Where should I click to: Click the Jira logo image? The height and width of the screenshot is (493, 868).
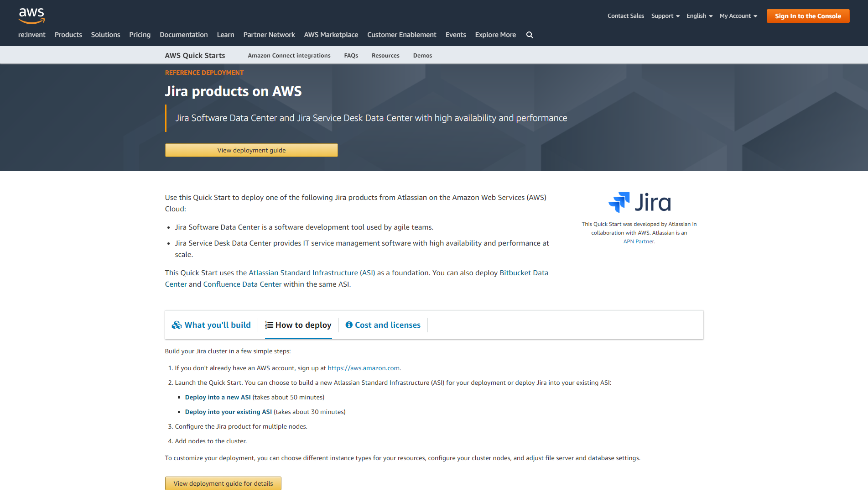coord(639,202)
